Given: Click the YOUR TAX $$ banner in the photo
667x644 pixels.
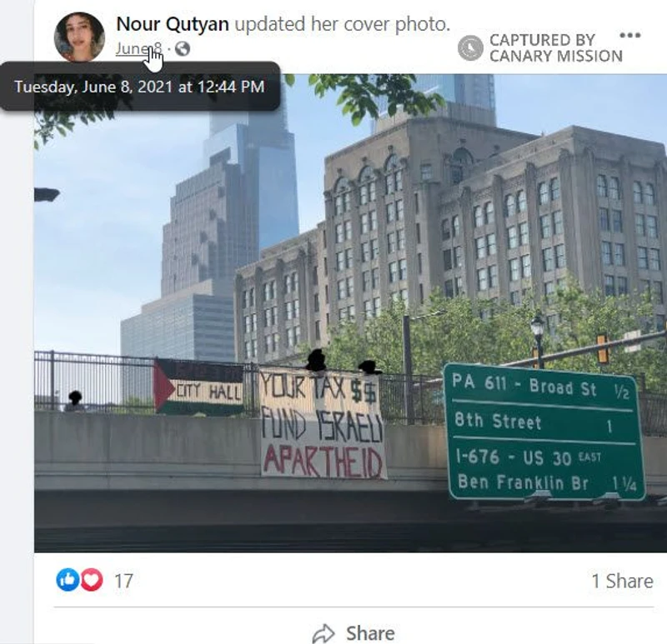Looking at the screenshot, I should (323, 422).
